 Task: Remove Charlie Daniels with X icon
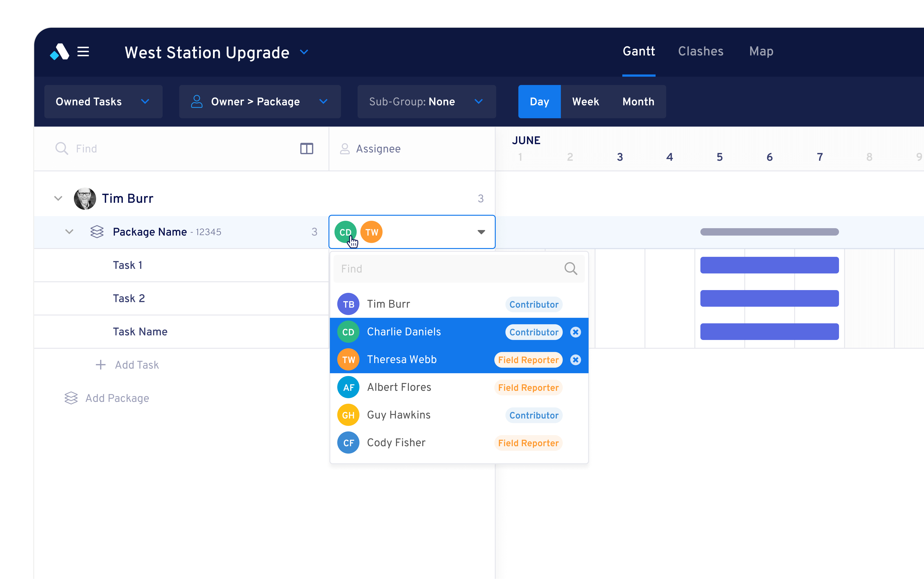coord(575,332)
